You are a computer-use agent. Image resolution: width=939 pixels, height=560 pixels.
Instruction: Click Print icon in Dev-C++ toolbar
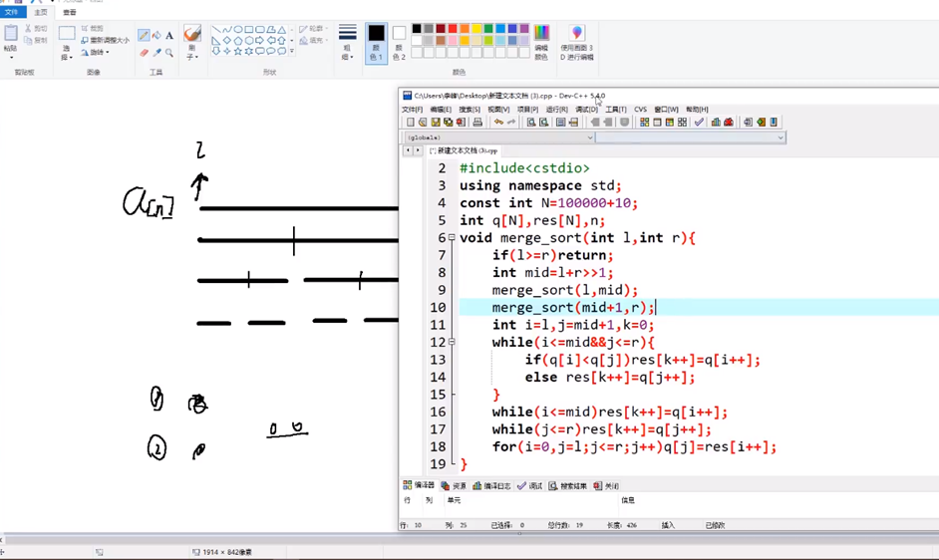477,123
